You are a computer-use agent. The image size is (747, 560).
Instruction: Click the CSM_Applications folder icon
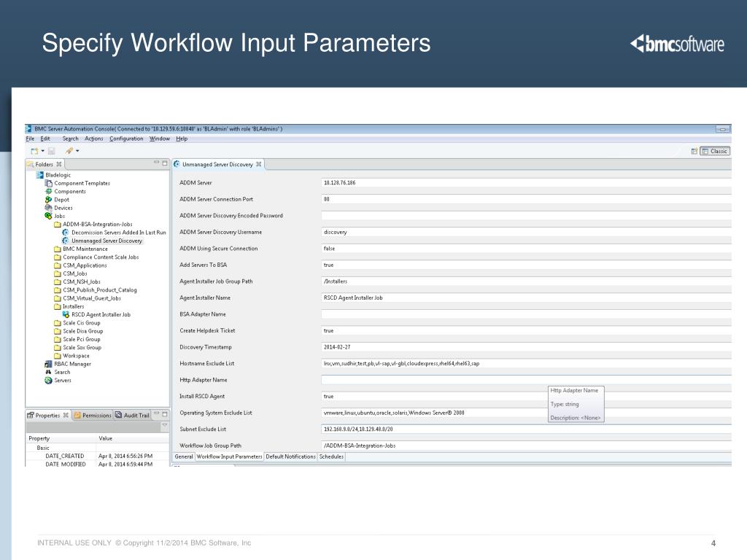click(57, 265)
